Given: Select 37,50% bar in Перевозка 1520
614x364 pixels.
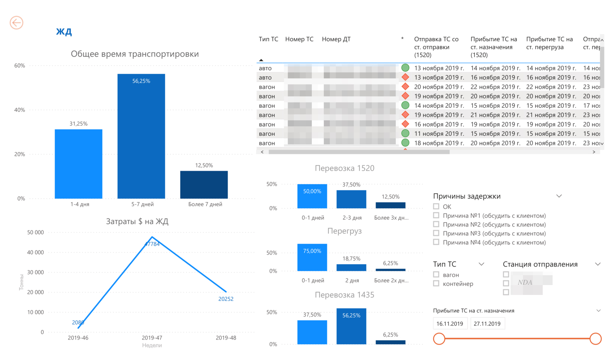Looking at the screenshot, I should tap(351, 199).
